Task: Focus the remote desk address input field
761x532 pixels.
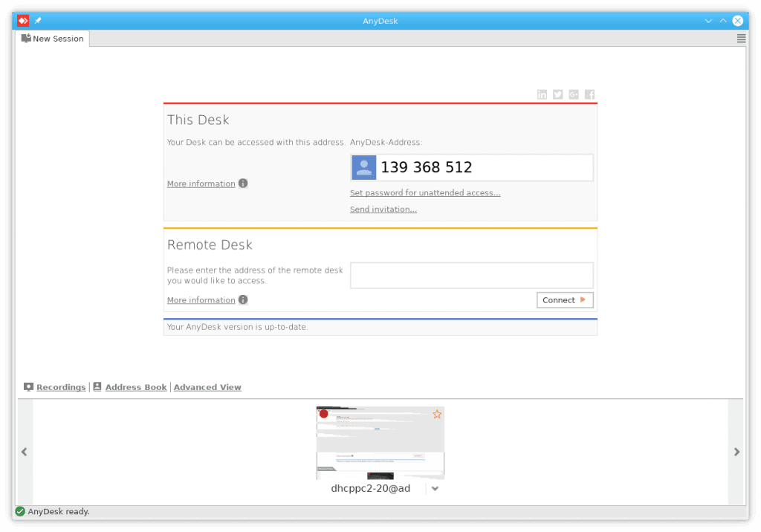Action: point(472,275)
